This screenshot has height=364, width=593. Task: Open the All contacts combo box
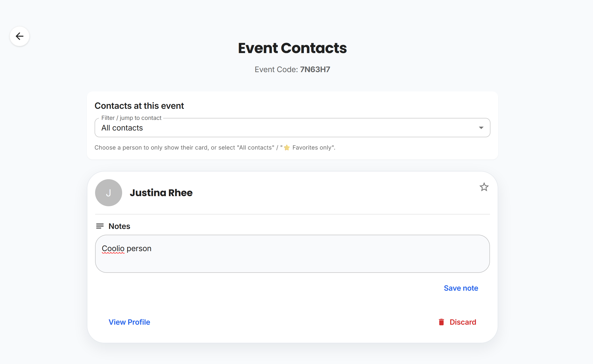[292, 128]
